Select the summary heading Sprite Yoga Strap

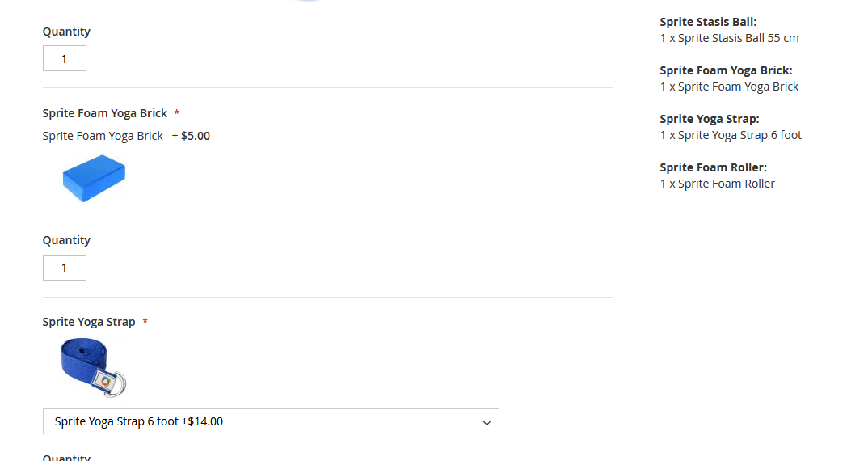[710, 119]
